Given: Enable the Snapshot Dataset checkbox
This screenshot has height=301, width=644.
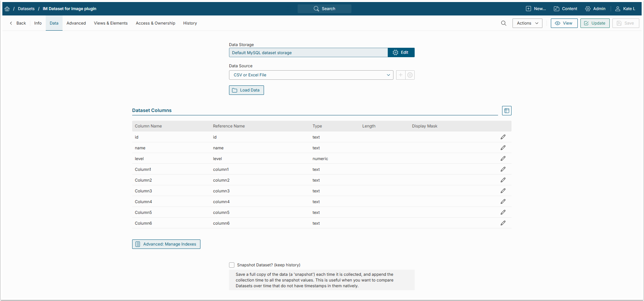Looking at the screenshot, I should click(232, 265).
